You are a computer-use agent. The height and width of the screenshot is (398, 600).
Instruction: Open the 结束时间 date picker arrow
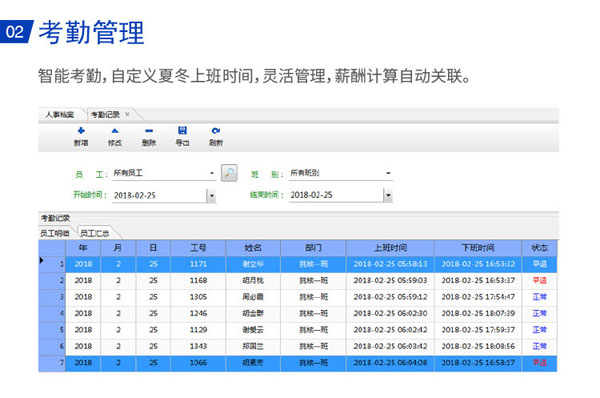point(388,196)
